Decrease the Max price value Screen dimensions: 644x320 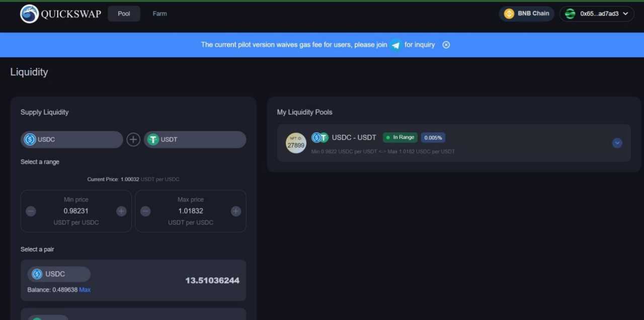[x=145, y=211]
